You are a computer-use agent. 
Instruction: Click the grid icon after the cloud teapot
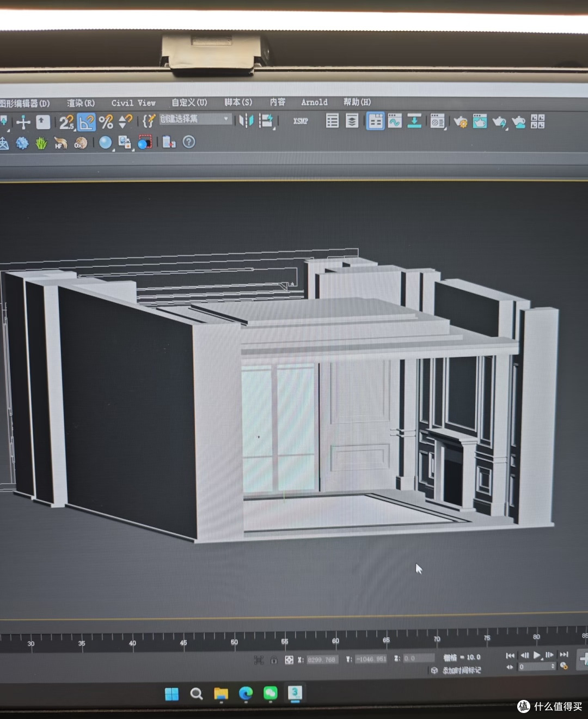point(537,121)
